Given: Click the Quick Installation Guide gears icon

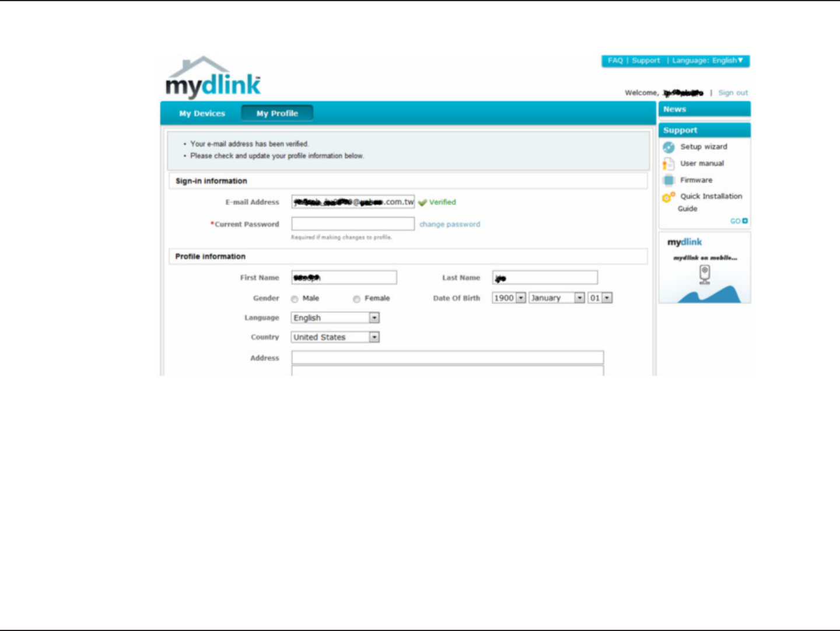Looking at the screenshot, I should 668,197.
